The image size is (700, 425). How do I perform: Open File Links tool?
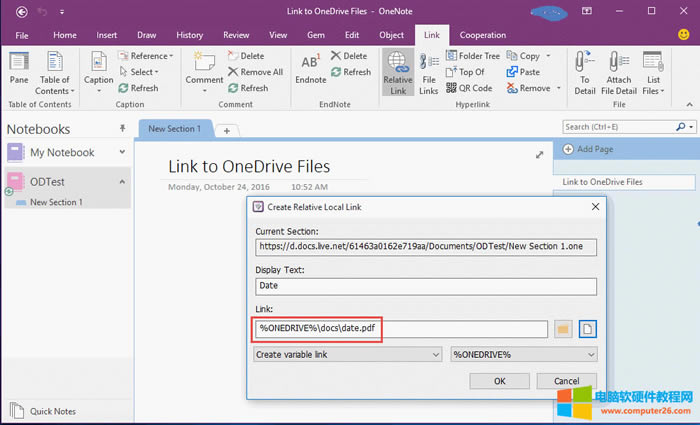tap(428, 72)
